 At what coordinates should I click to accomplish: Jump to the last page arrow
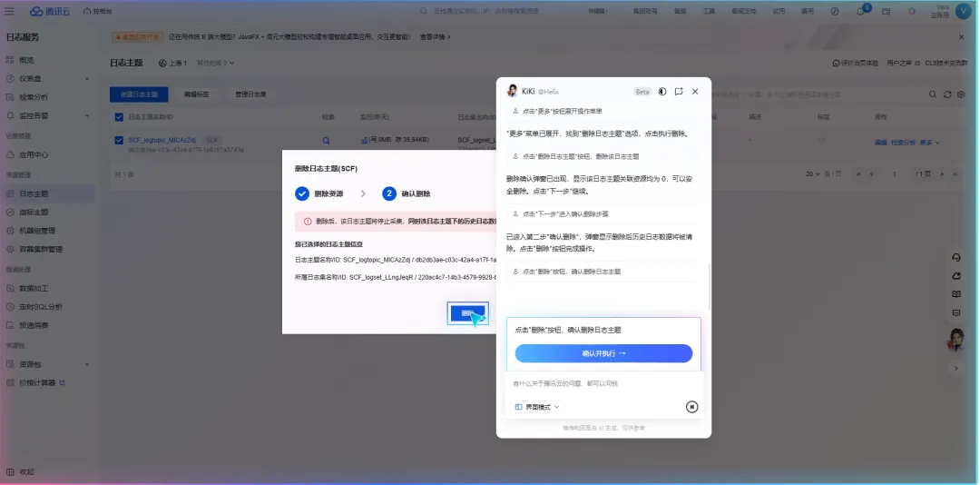[955, 174]
